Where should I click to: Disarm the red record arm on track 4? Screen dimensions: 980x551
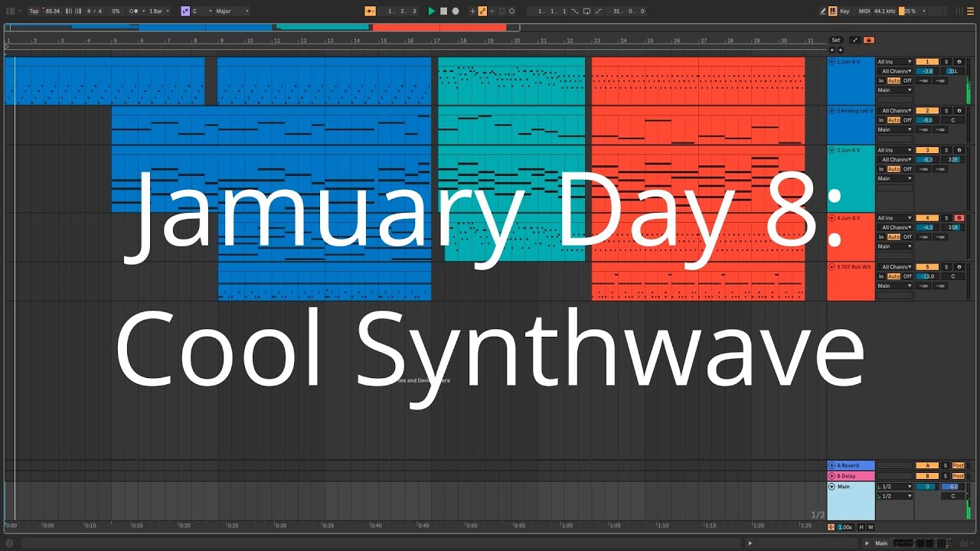[959, 218]
